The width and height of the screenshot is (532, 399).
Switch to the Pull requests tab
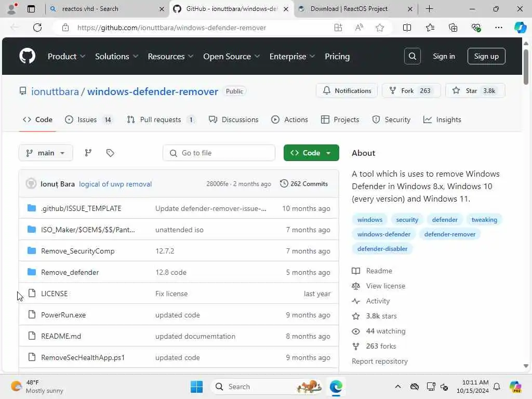161,119
